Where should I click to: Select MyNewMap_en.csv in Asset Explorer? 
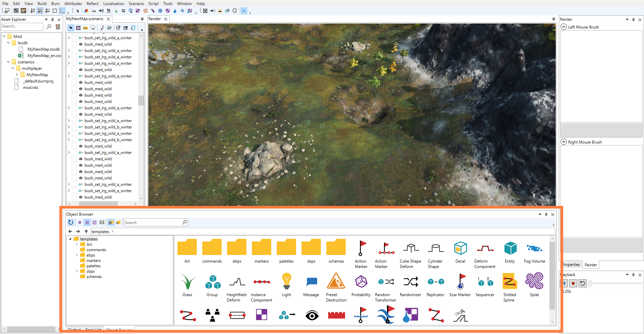point(44,55)
